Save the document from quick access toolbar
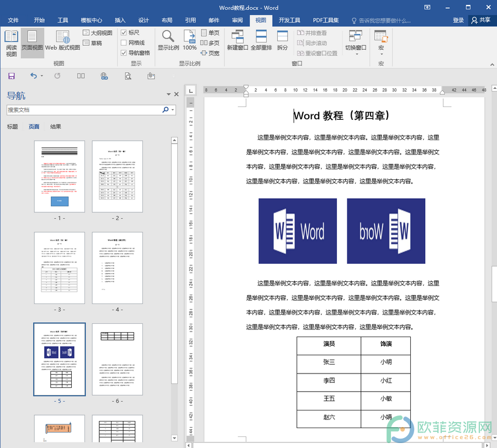 [x=12, y=76]
